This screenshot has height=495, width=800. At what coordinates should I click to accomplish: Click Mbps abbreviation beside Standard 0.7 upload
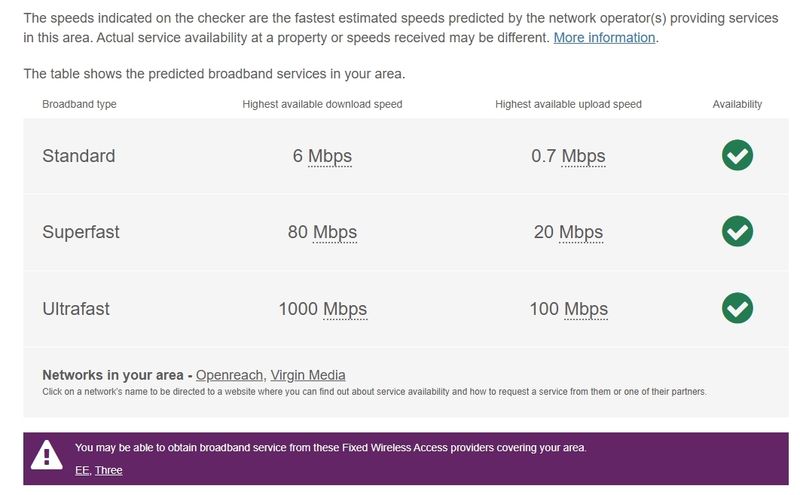(583, 156)
